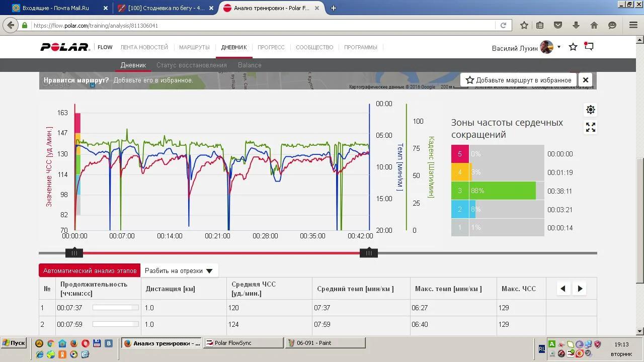Reload page using browser refresh icon
Viewport: 644px width, 362px height.
(503, 26)
